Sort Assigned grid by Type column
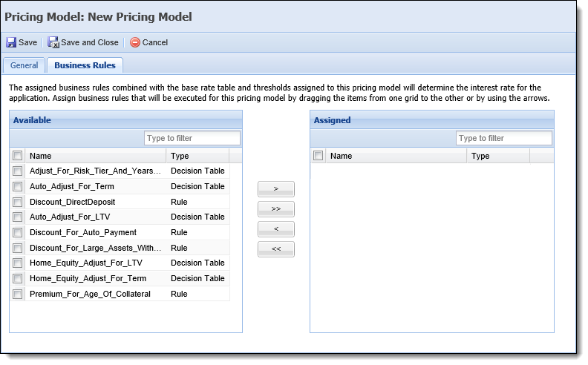 tap(498, 156)
